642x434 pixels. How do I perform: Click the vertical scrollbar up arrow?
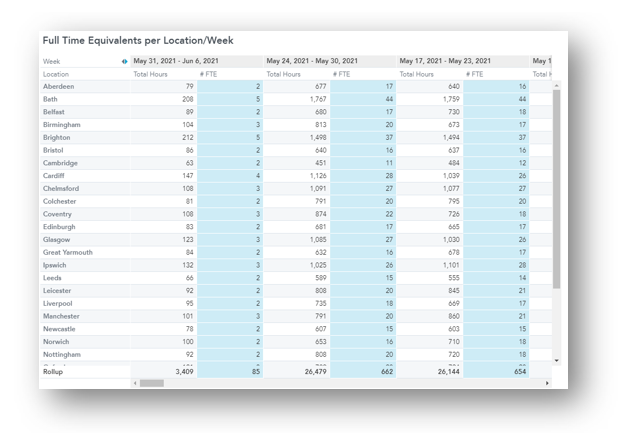[x=557, y=86]
